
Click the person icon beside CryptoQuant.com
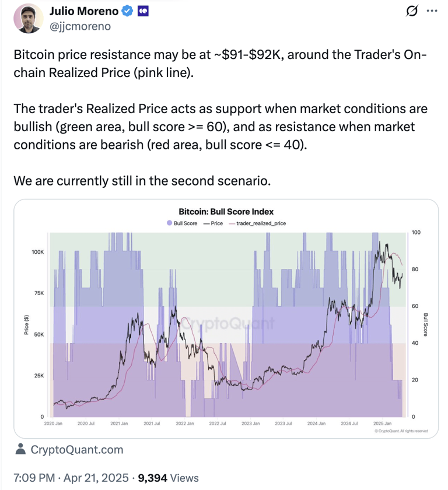(x=20, y=450)
